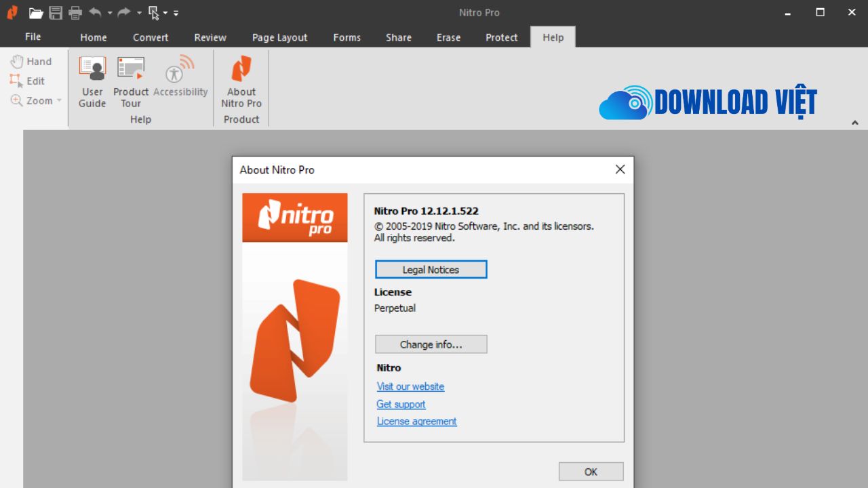Click the Print icon in quick access toolbar
Screen dimensions: 868x488
[75, 12]
